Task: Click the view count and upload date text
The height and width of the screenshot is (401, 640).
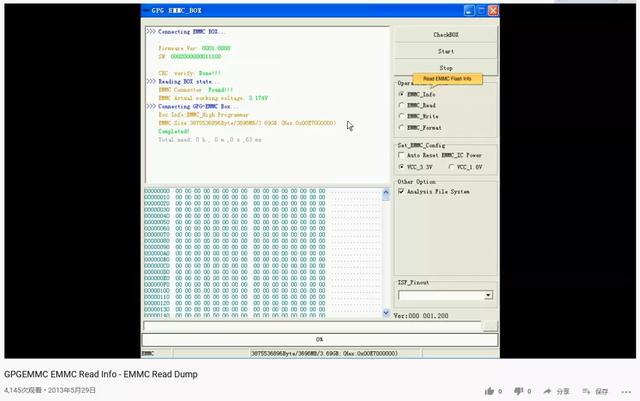Action: [50, 390]
